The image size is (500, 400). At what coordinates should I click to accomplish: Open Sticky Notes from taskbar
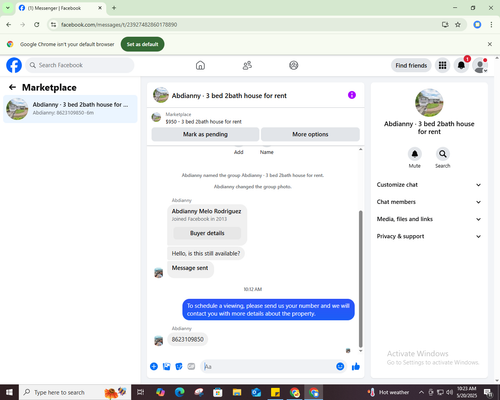click(275, 392)
